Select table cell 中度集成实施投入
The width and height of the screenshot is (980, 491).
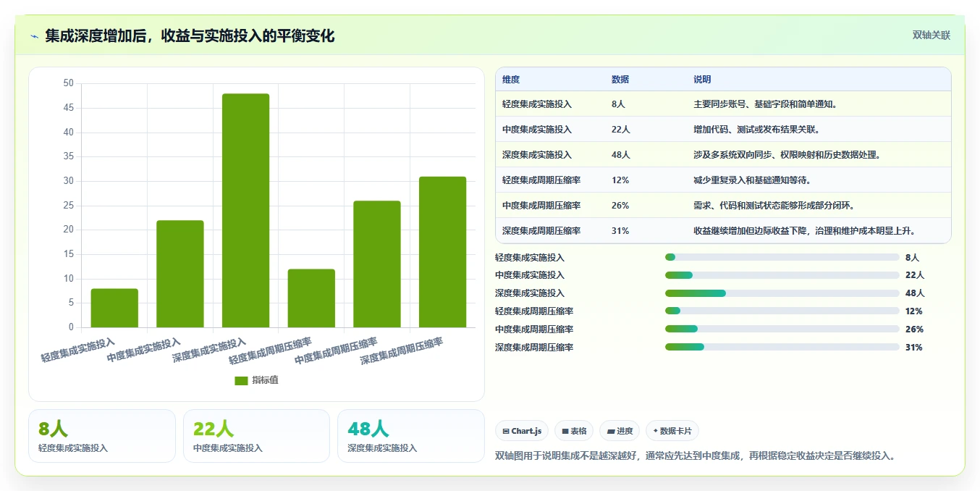coord(537,130)
